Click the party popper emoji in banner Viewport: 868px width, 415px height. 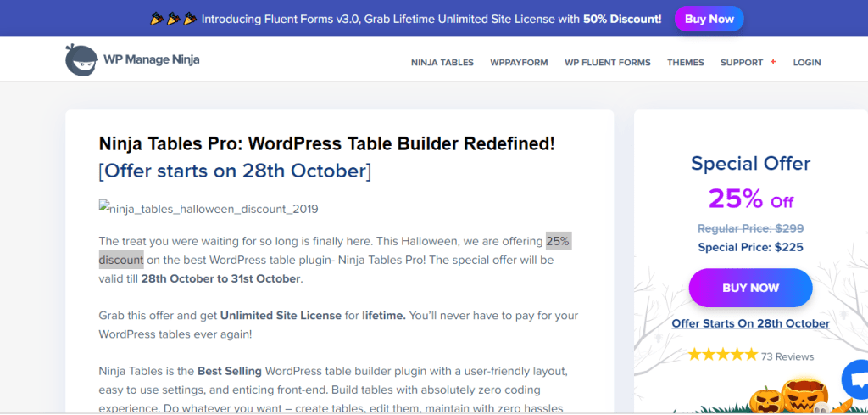tap(173, 19)
